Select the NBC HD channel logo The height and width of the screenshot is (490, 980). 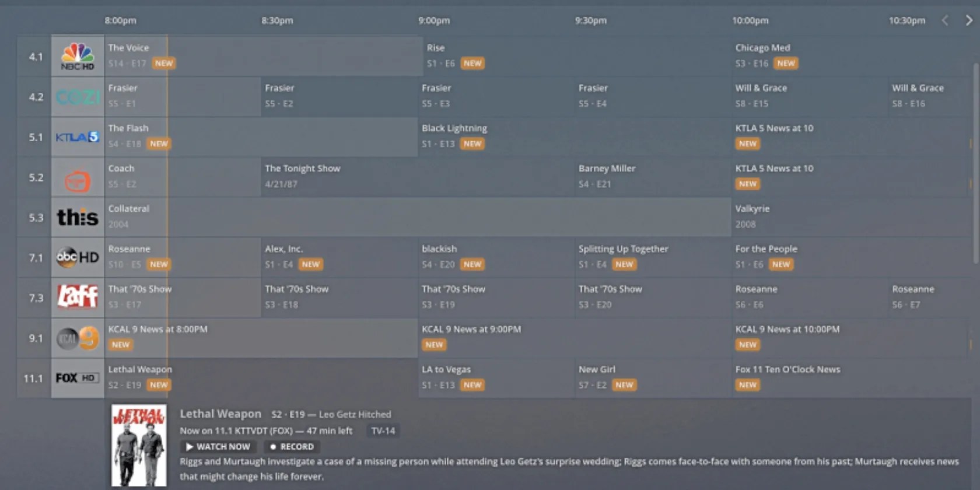coord(78,57)
